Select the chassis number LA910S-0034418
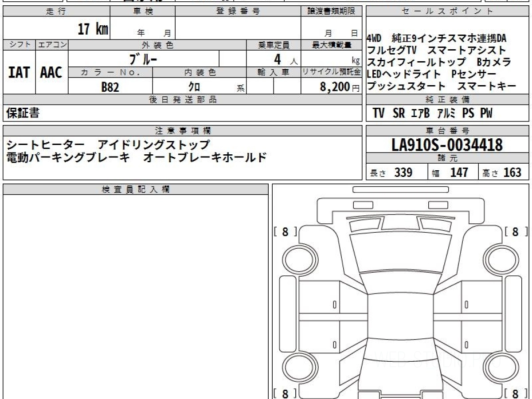532x399 pixels. (x=447, y=145)
